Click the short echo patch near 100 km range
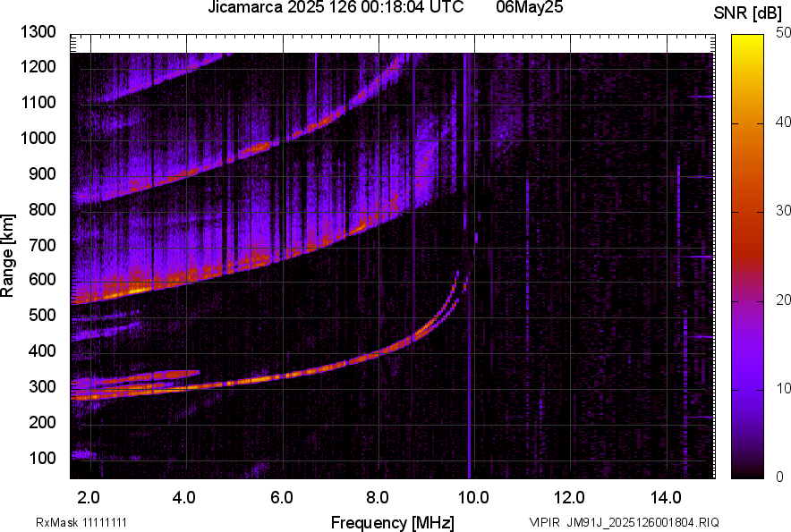Viewport: 791px width, 532px height. coord(83,454)
